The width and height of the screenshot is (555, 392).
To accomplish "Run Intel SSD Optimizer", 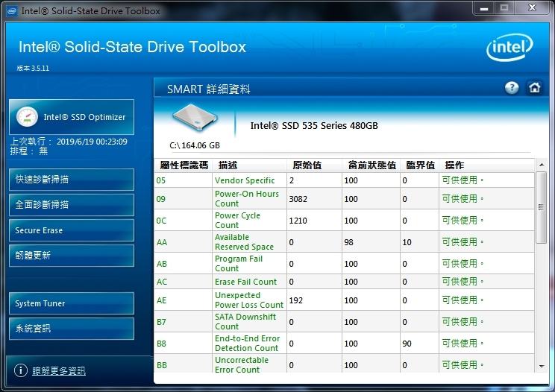I will 72,117.
